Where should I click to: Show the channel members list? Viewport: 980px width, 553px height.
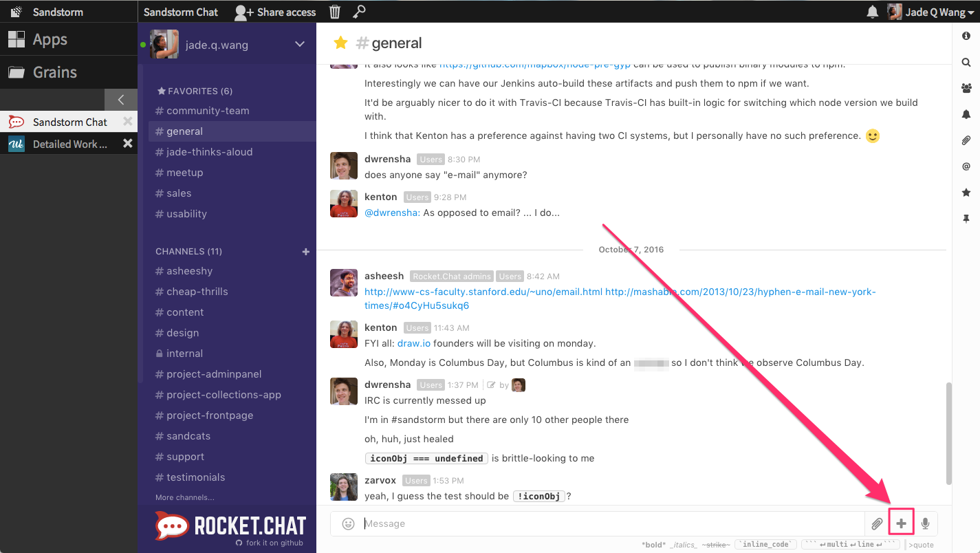(x=966, y=88)
